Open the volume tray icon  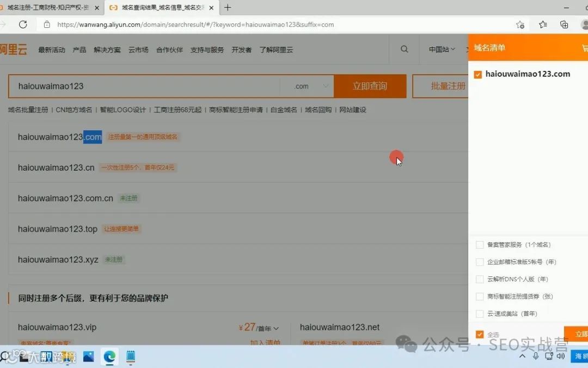tap(561, 356)
